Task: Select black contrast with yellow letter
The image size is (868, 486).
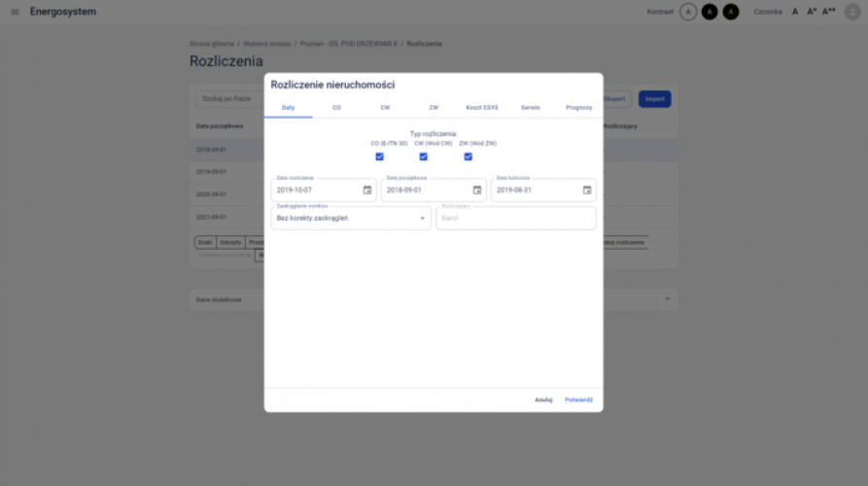Action: (731, 12)
